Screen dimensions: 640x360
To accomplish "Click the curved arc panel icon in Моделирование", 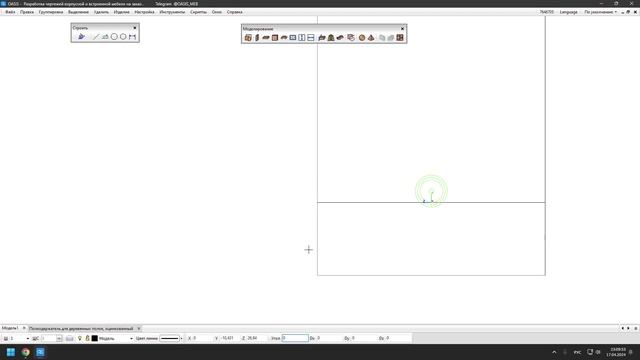I will pos(284,38).
